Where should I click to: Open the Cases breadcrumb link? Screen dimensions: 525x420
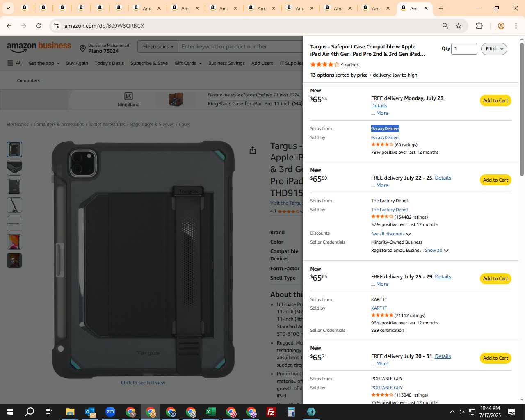click(185, 124)
